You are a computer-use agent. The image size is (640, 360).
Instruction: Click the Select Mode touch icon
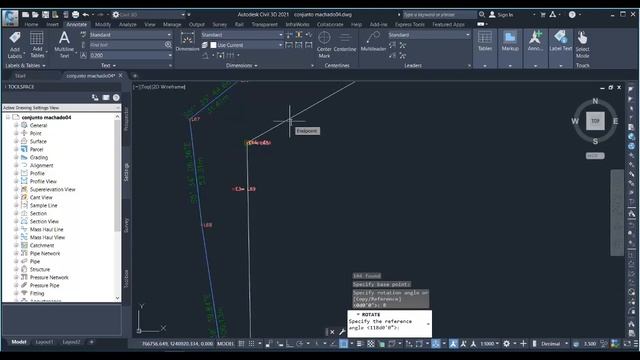tap(582, 44)
